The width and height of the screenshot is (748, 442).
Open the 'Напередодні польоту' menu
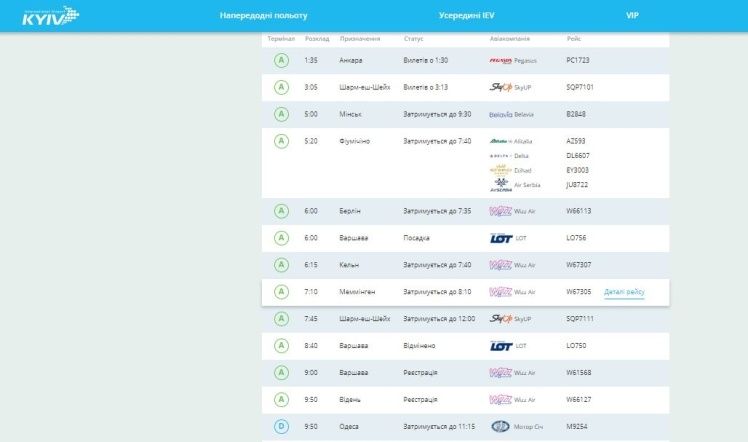(x=264, y=16)
